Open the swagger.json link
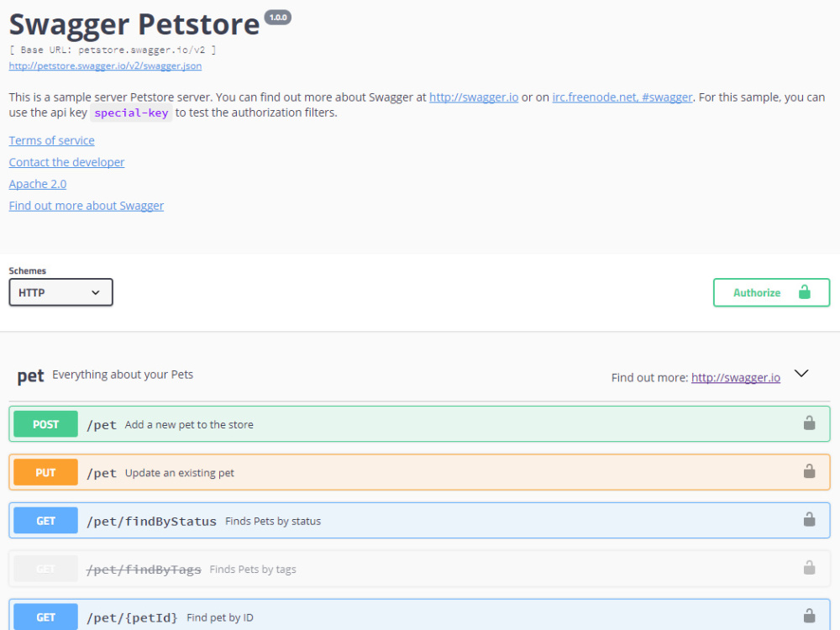Screen dimensions: 840x630 pyautogui.click(x=105, y=66)
